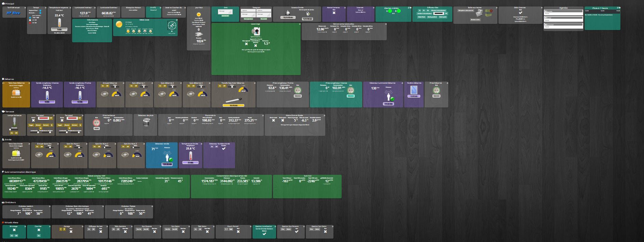Turn On Spot débarras 3

point(189,86)
